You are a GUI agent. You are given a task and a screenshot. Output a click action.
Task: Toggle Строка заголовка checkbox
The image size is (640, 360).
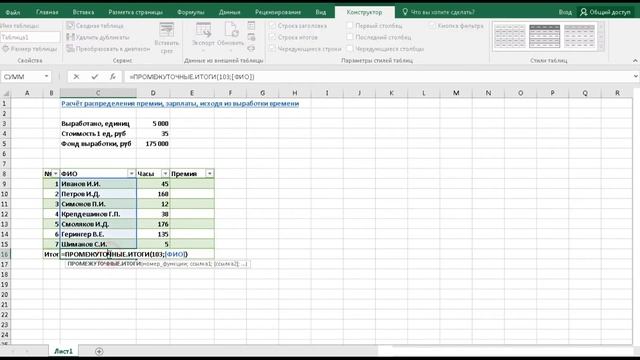[x=273, y=26]
